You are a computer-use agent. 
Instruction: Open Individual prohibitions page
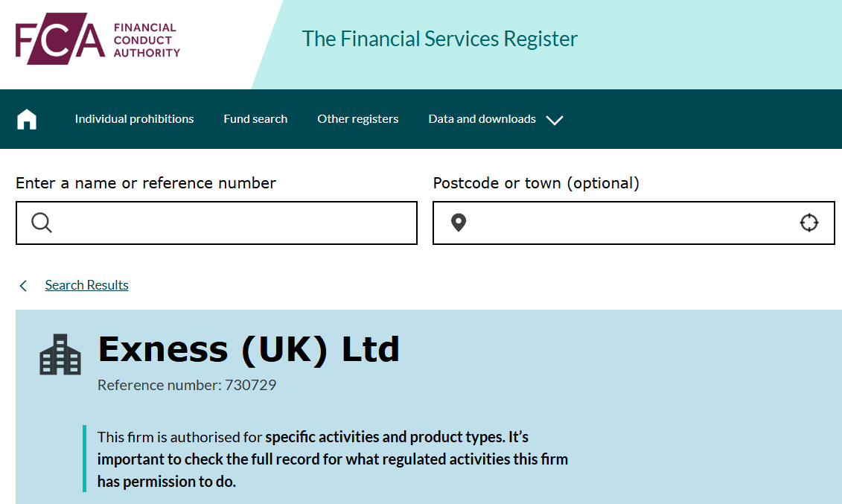134,119
